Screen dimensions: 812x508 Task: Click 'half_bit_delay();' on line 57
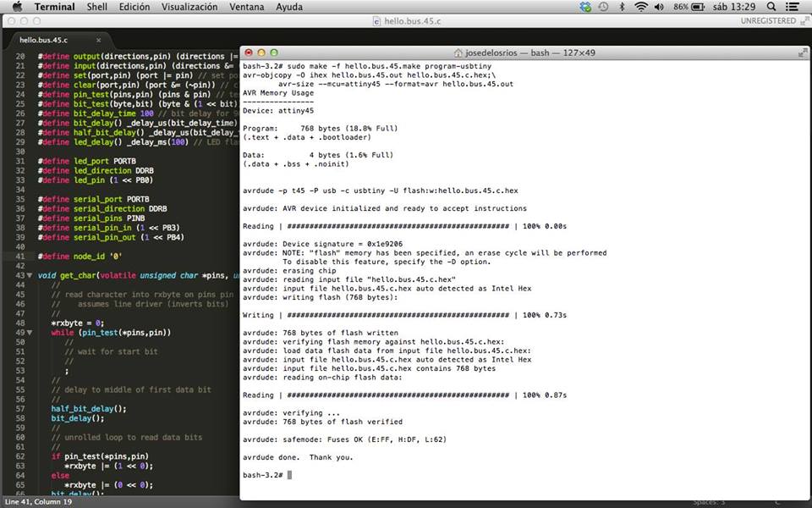89,408
